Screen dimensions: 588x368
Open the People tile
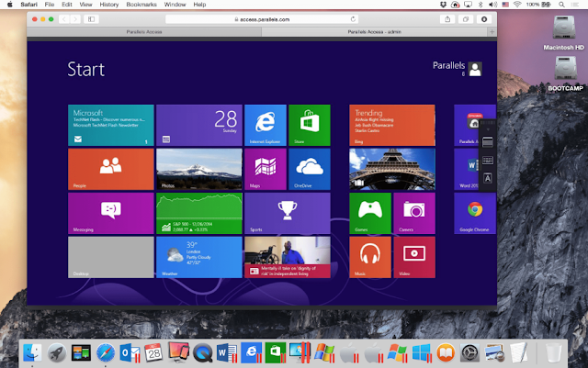click(x=111, y=169)
